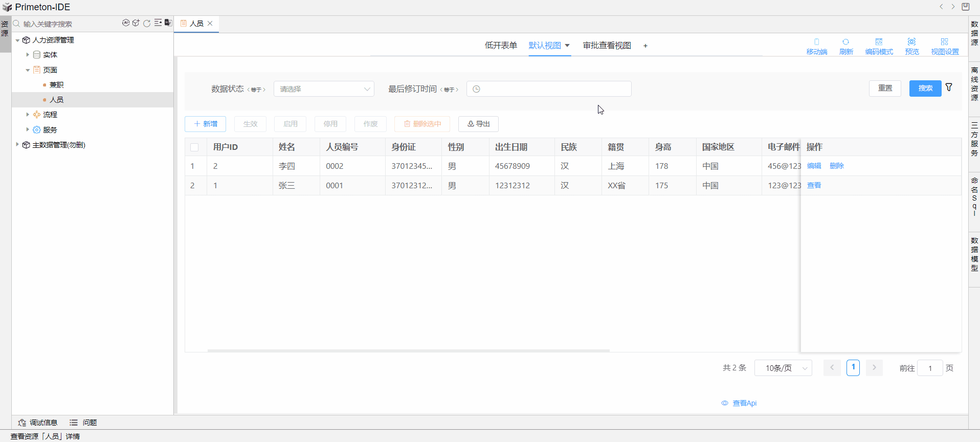Select 兼职 page in the tree
Image resolution: width=980 pixels, height=442 pixels.
tap(56, 85)
